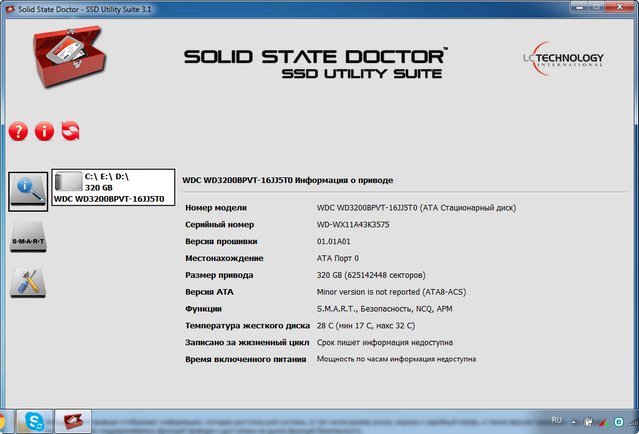
Task: Click the serial number WD-WX11A43K3575
Action: point(353,225)
